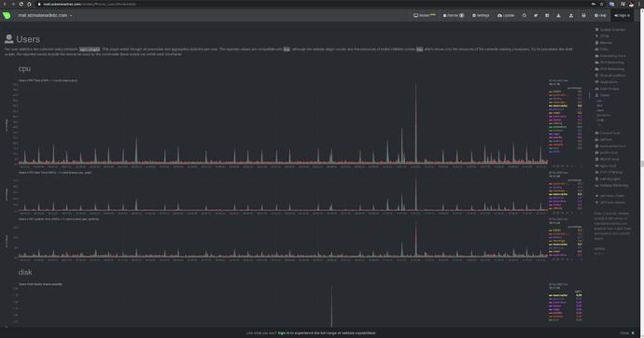Open dashboard Settings
Screen dimensions: 644x338
[x=481, y=15]
